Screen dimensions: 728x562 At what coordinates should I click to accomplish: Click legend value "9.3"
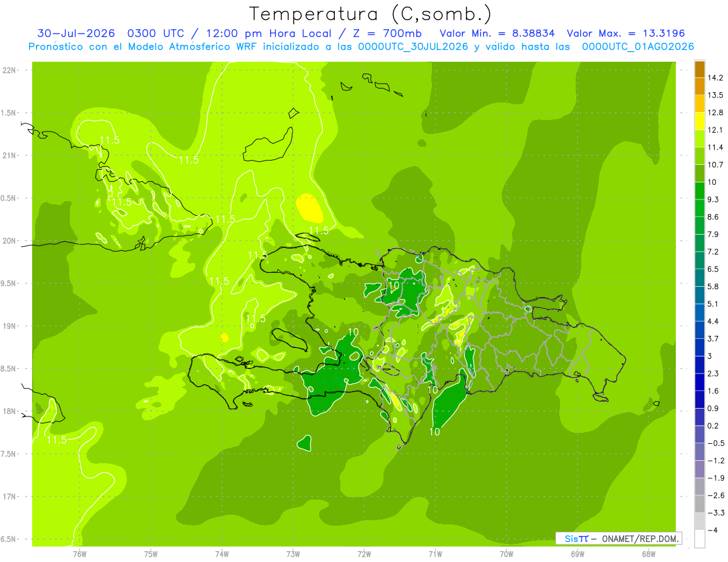pos(715,199)
